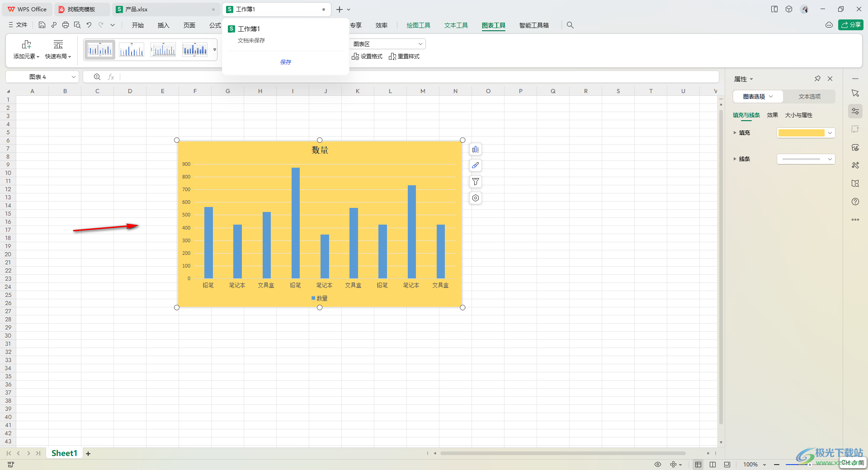Toggle eye protection mode in status bar
This screenshot has height=470, width=868.
[x=658, y=465]
